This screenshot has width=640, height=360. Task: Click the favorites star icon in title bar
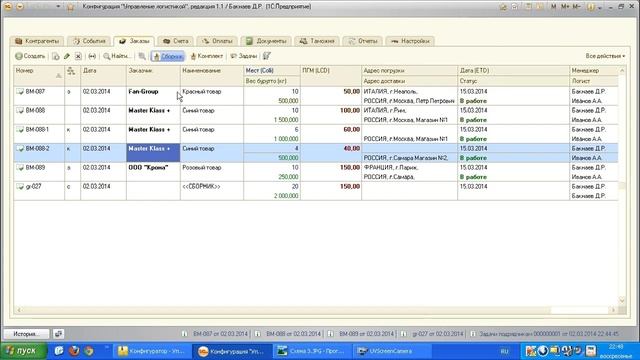pos(70,7)
